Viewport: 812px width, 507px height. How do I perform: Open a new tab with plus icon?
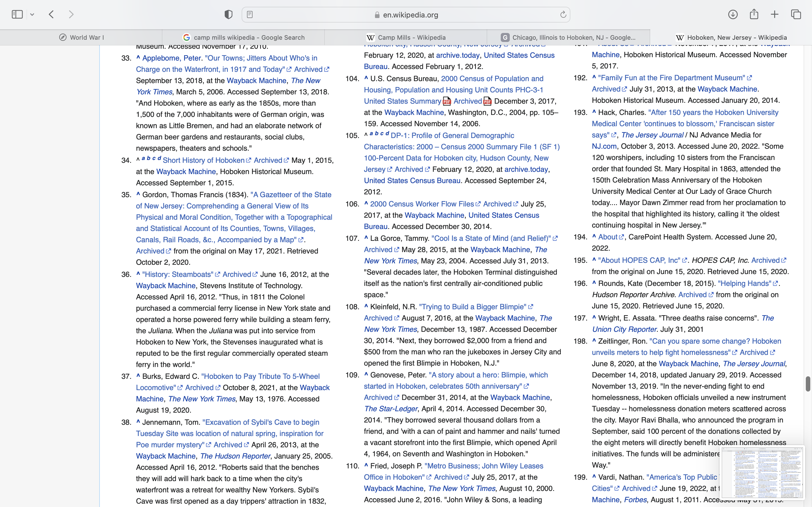775,14
